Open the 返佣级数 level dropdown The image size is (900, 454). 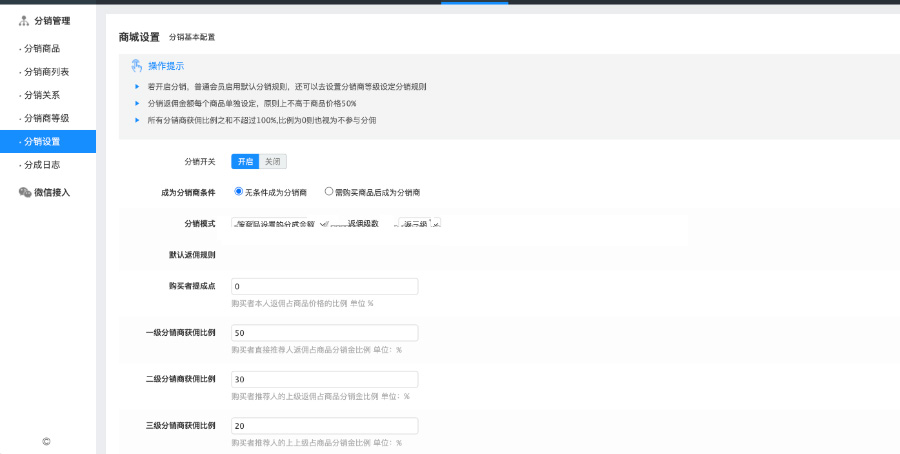[x=417, y=223]
